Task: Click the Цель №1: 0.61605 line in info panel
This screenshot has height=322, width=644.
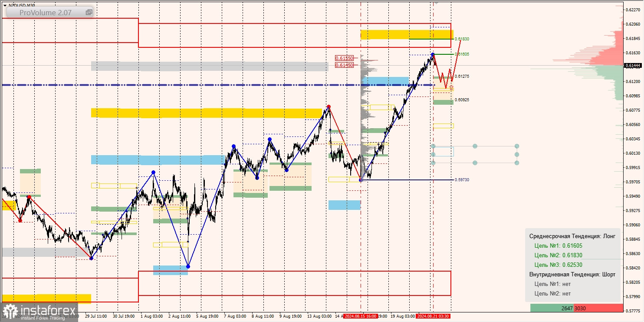Action: point(558,246)
